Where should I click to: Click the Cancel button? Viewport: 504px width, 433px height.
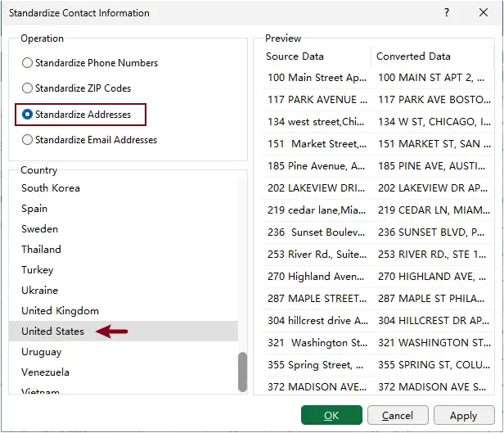coord(398,415)
